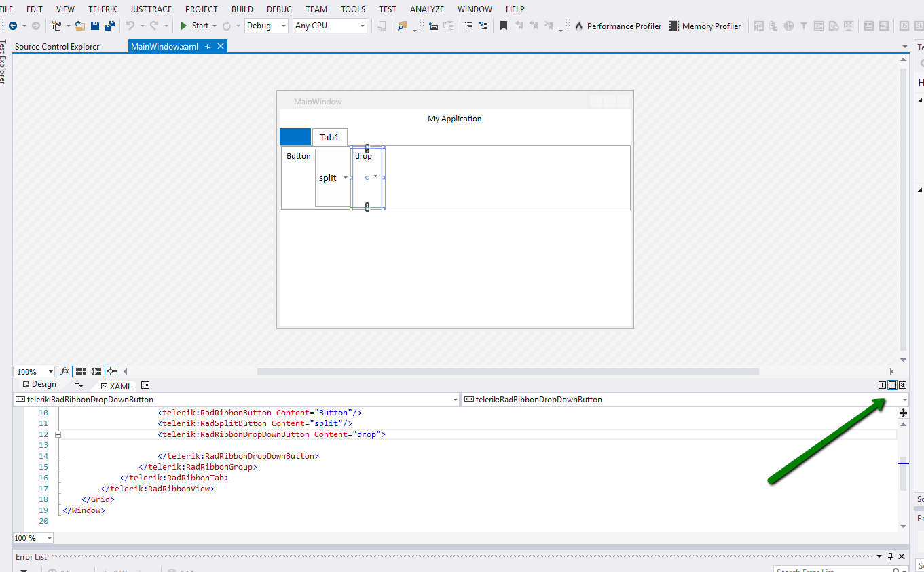The width and height of the screenshot is (924, 572).
Task: Switch to horizontal split view
Action: [892, 385]
